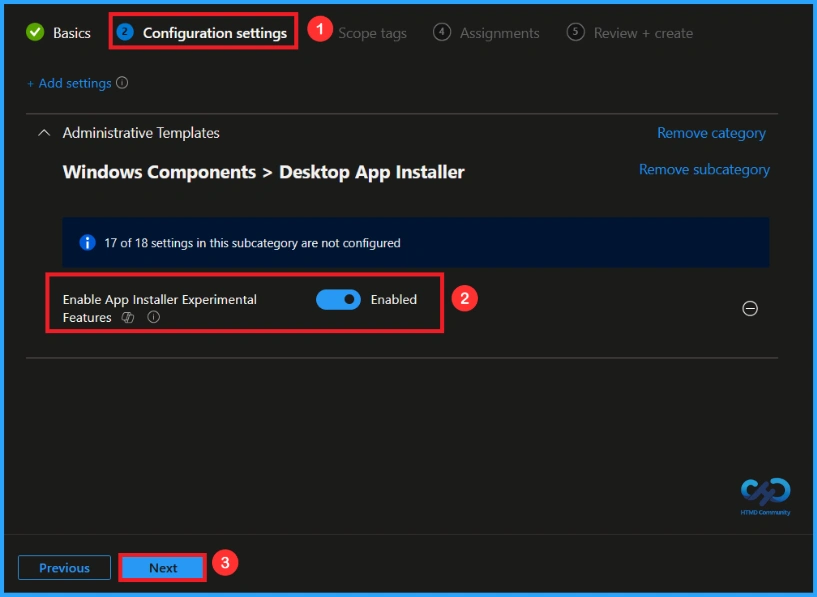
Task: Open the info tooltip for Enable App Installer setting
Action: pos(153,318)
